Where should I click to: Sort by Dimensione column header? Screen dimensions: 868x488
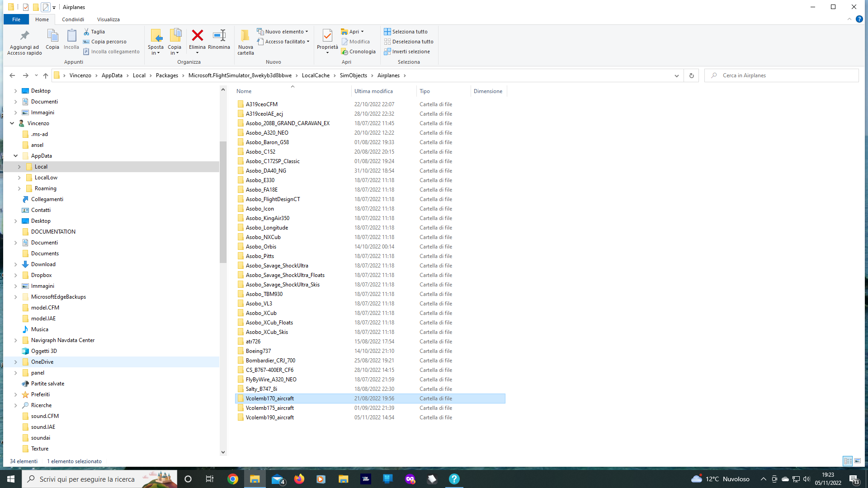[x=488, y=91]
